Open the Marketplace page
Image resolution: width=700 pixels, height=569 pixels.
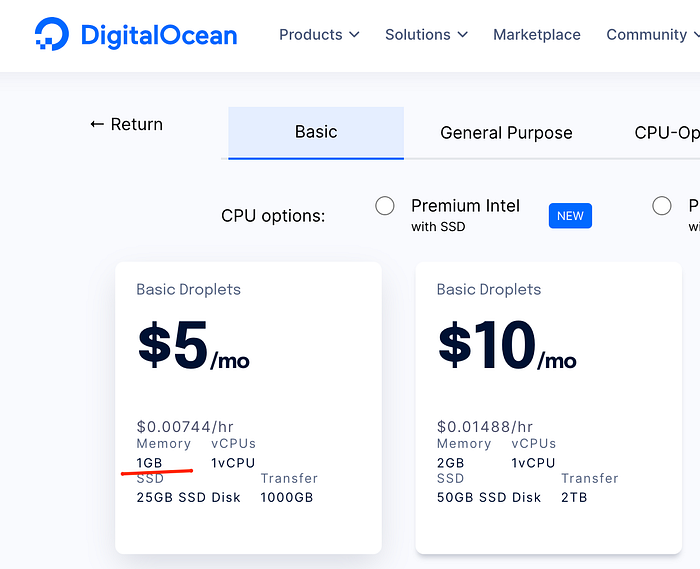coord(536,35)
